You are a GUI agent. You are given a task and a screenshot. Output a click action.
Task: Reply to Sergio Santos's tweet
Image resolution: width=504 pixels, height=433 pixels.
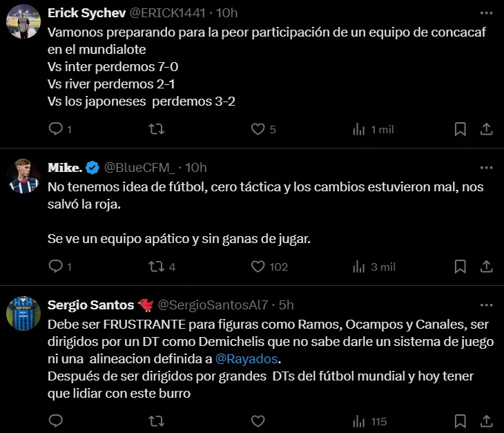tap(56, 421)
